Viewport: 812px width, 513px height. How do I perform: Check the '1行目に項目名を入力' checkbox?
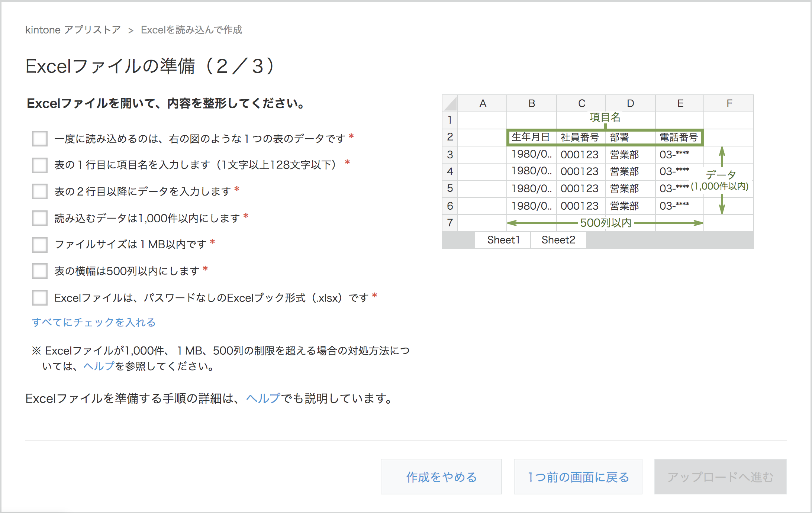40,165
